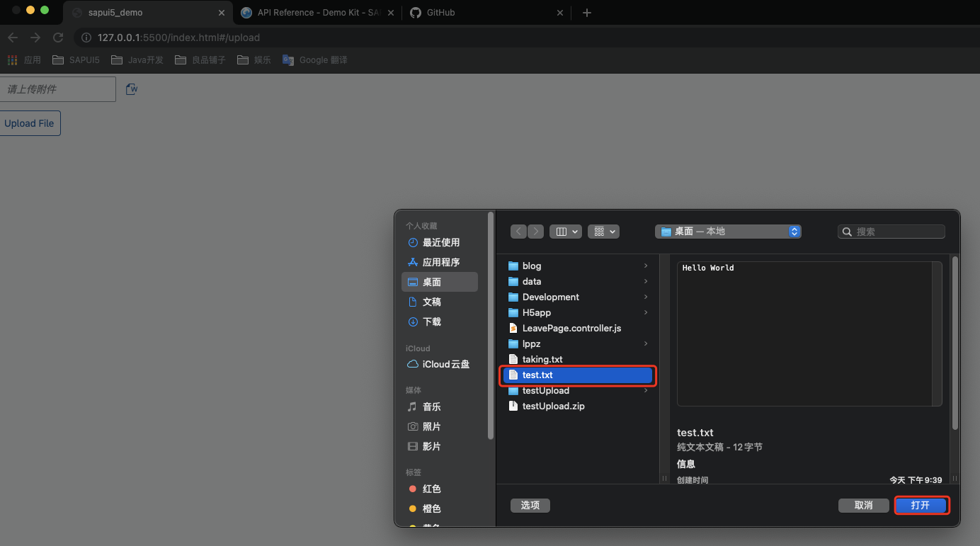Screen dimensions: 980x546
Task: Select the testUpload.zip file
Action: click(x=578, y=406)
